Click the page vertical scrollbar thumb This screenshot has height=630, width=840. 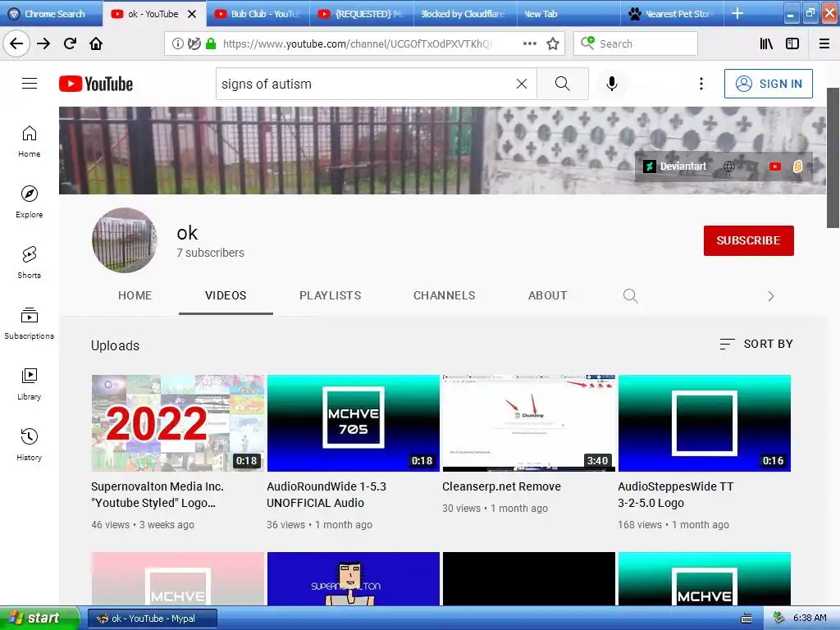pyautogui.click(x=833, y=157)
